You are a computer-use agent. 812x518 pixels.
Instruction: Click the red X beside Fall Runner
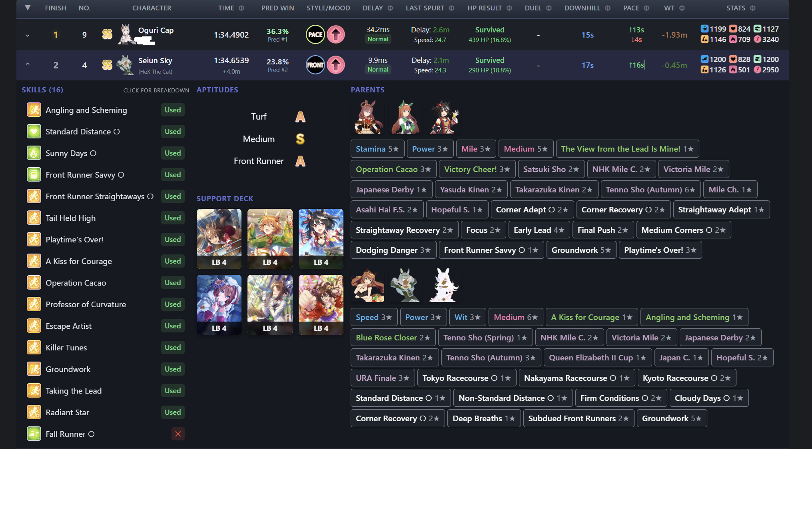[178, 434]
